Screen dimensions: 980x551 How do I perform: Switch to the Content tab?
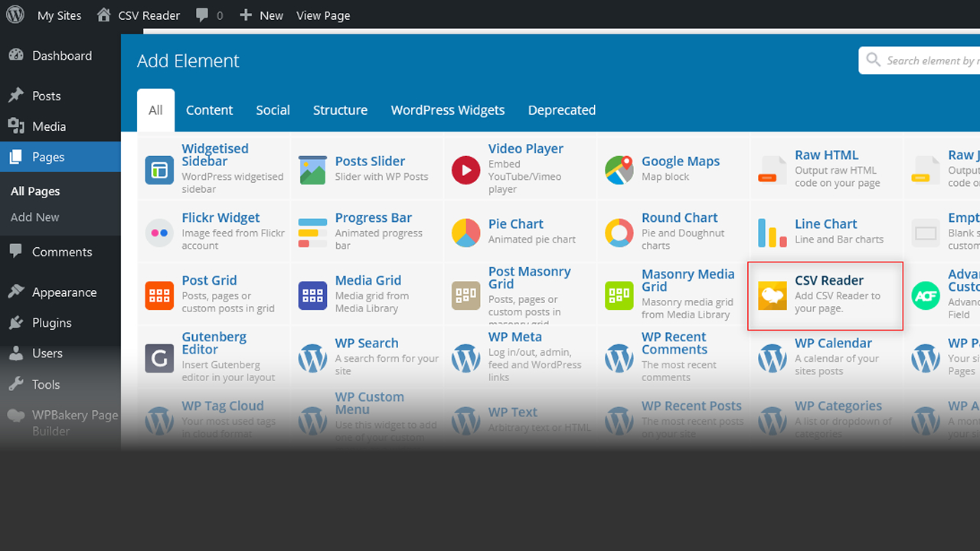209,110
